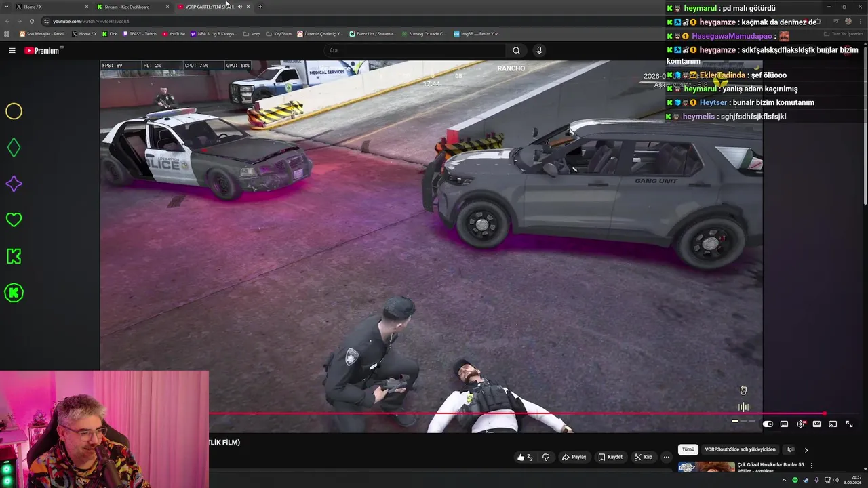Open Burning Crusade bookmark
Screen dimensions: 868x488
click(x=424, y=34)
